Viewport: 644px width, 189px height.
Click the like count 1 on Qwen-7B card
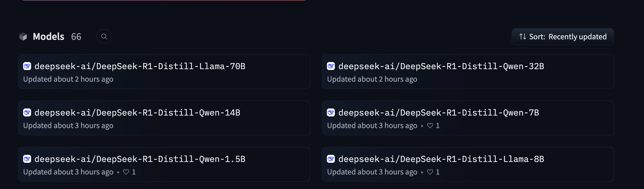coord(438,126)
